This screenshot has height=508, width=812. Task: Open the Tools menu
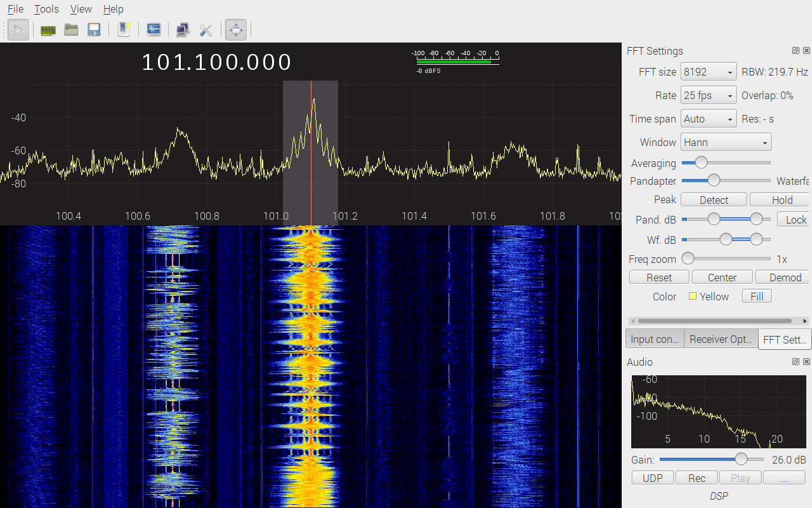[46, 9]
